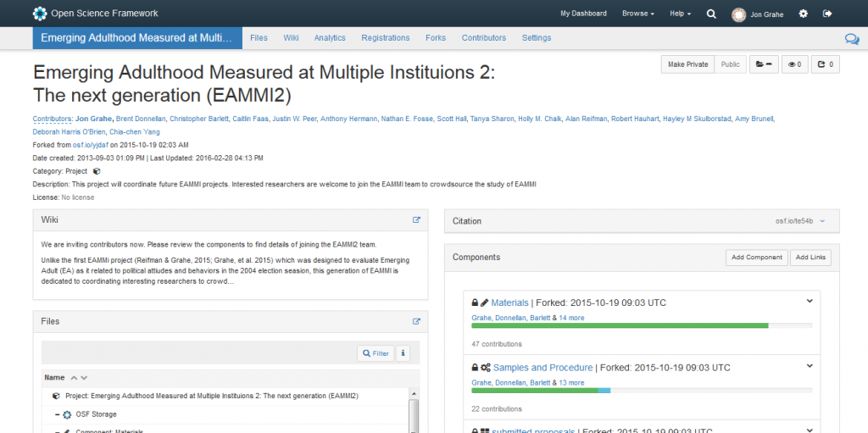Click the No license text
Screen dimensions: 868x433
[x=77, y=197]
